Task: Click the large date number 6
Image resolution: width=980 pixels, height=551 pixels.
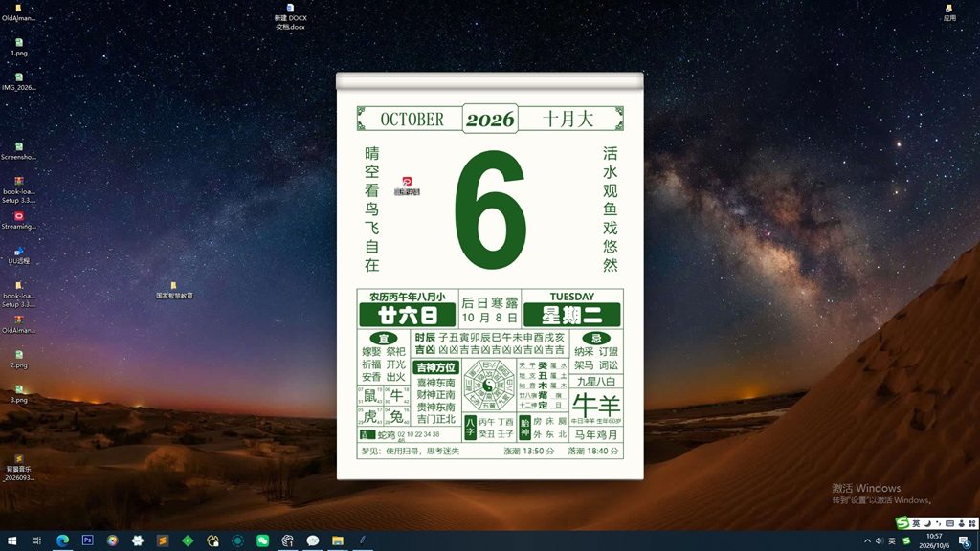Action: [x=490, y=209]
